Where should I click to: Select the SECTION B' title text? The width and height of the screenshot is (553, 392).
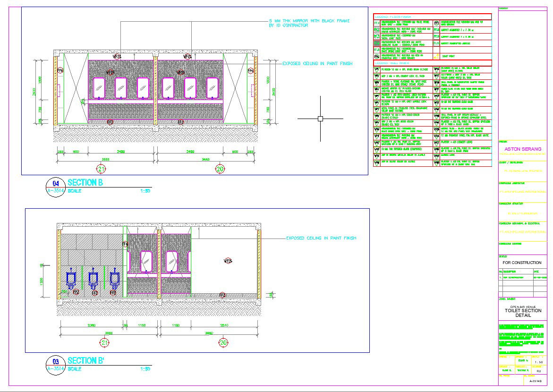pos(87,360)
